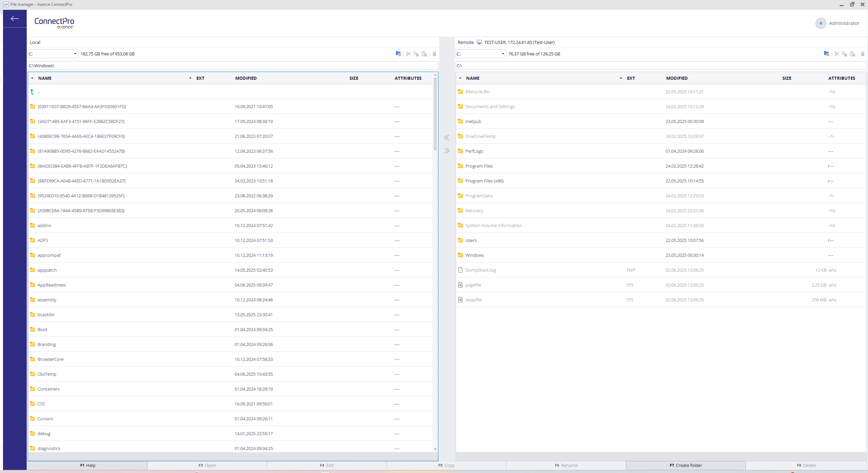Viewport: 868px width, 473px height.
Task: Click the scroll down arrow in the Local pane
Action: point(435,449)
